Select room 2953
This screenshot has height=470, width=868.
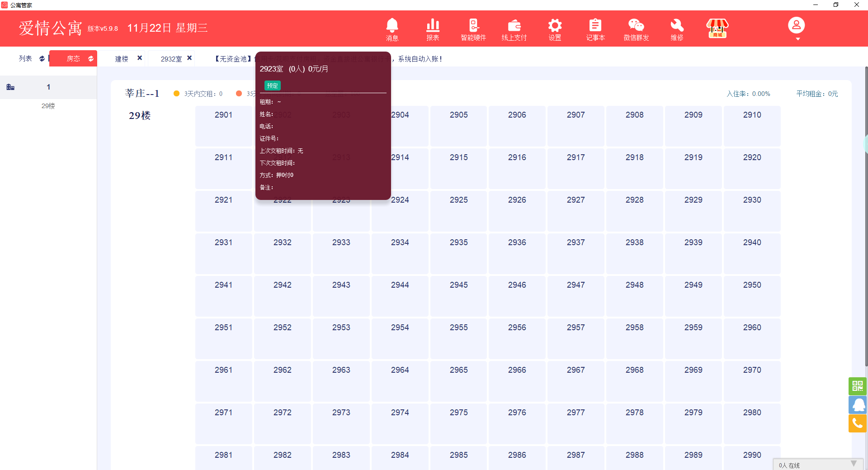coord(341,338)
